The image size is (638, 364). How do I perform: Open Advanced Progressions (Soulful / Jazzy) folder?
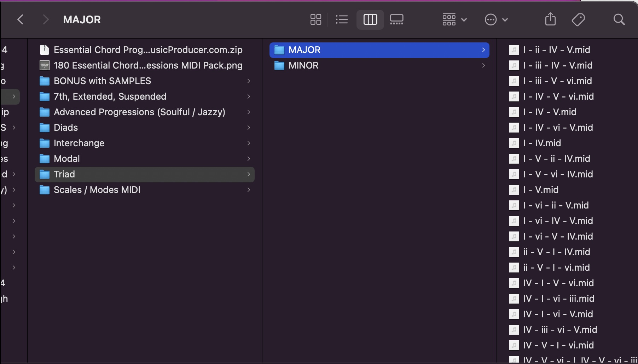click(x=139, y=112)
